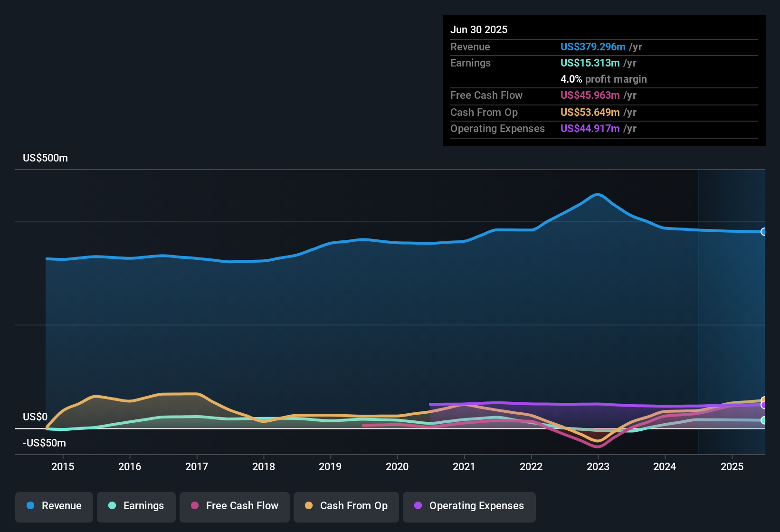Toggle off the Free Cash Flow series
Image resolution: width=780 pixels, height=532 pixels.
point(234,506)
